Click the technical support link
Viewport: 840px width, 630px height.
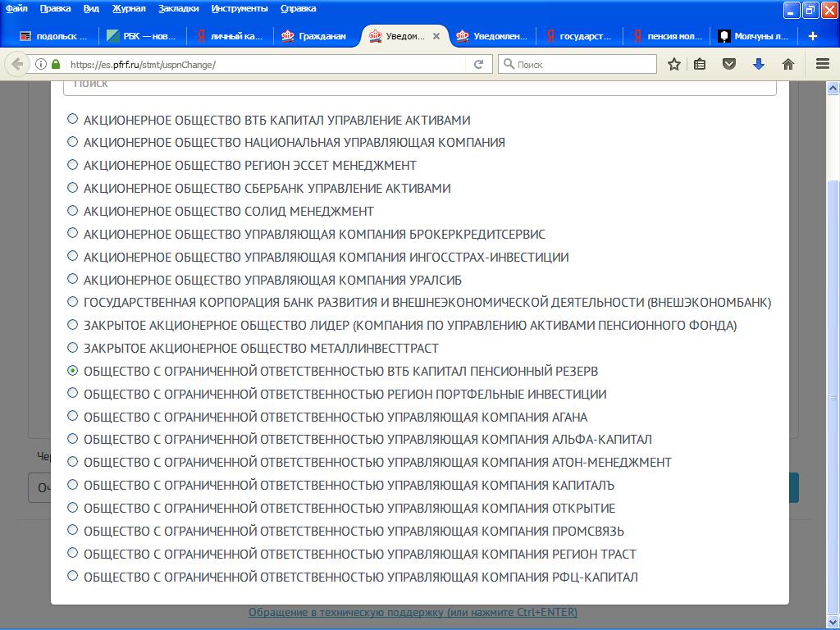coord(413,612)
